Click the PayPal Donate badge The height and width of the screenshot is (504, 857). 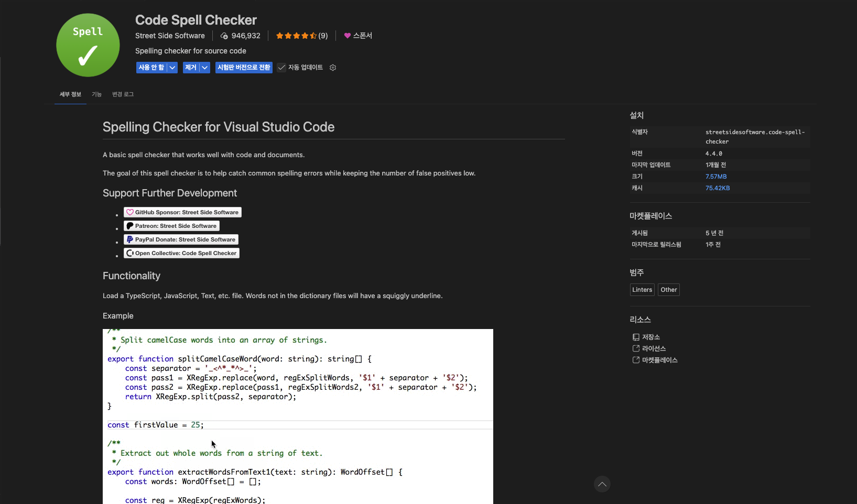(x=181, y=239)
